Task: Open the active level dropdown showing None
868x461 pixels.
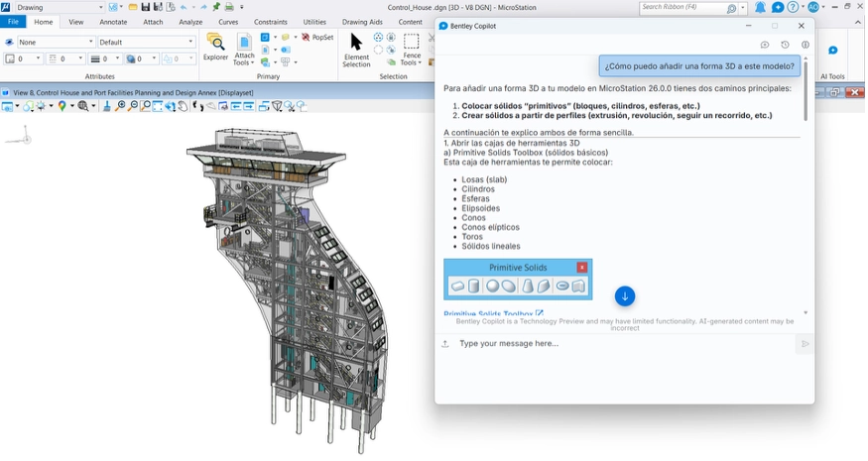Action: pos(56,42)
